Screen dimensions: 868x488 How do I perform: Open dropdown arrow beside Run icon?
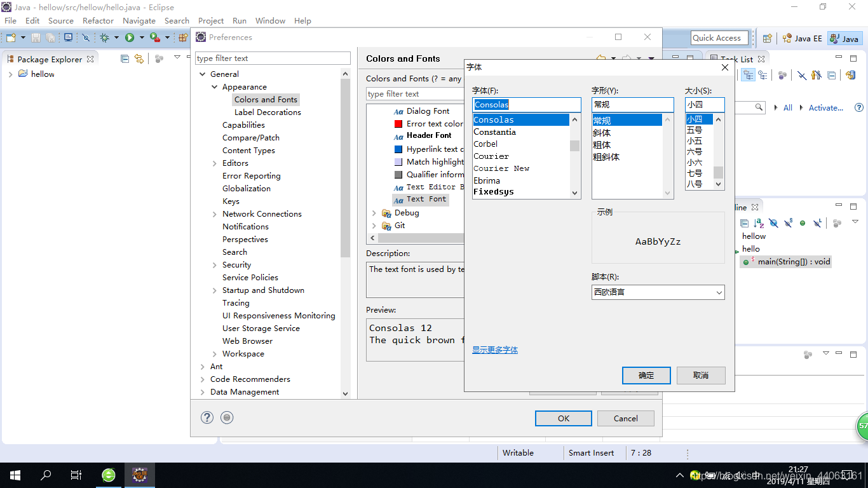pyautogui.click(x=140, y=38)
